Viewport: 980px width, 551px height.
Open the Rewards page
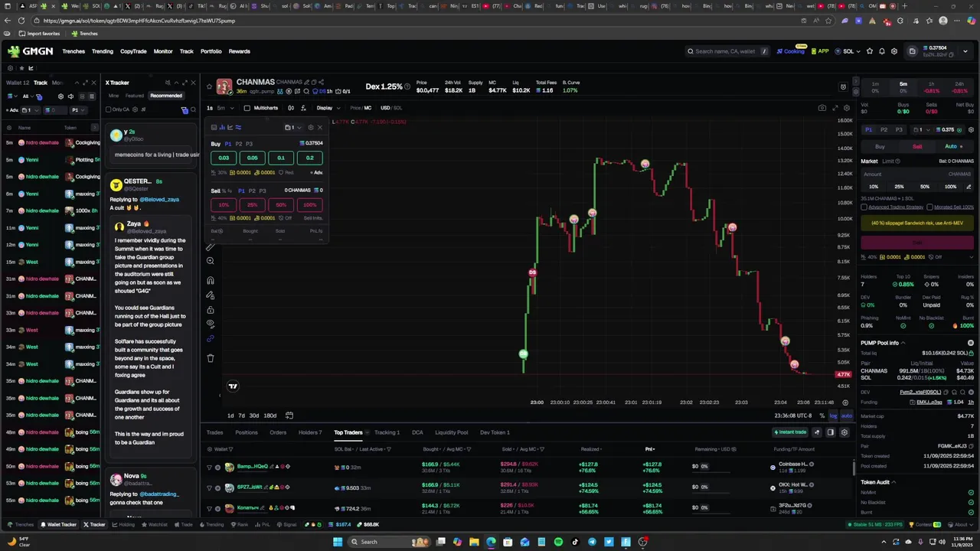(x=239, y=51)
